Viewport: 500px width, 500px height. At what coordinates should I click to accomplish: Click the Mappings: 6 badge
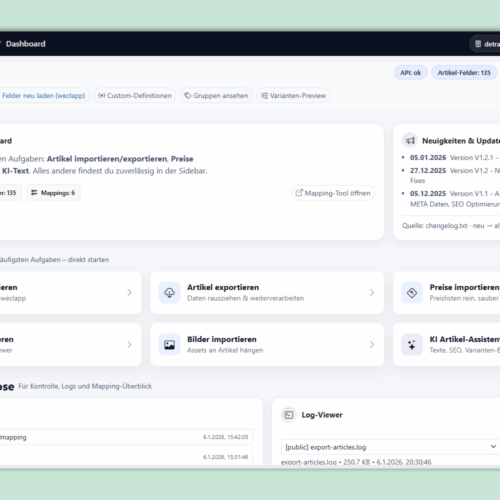coord(53,193)
